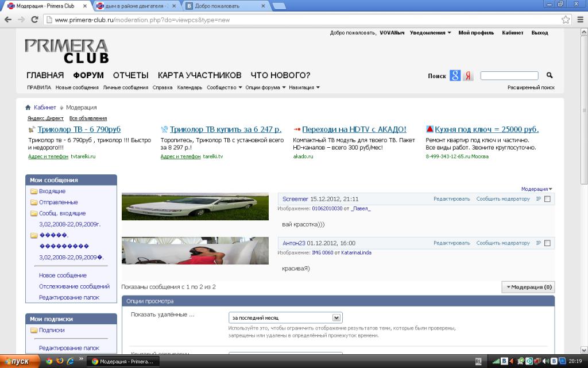Click the Windows пуск start button
The width and height of the screenshot is (588, 368).
click(x=20, y=361)
